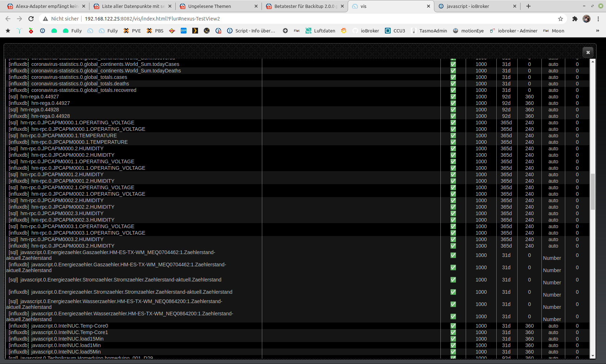This screenshot has height=364, width=606.
Task: Switch to 'Ungelesene Themen' tab
Action: tap(219, 6)
